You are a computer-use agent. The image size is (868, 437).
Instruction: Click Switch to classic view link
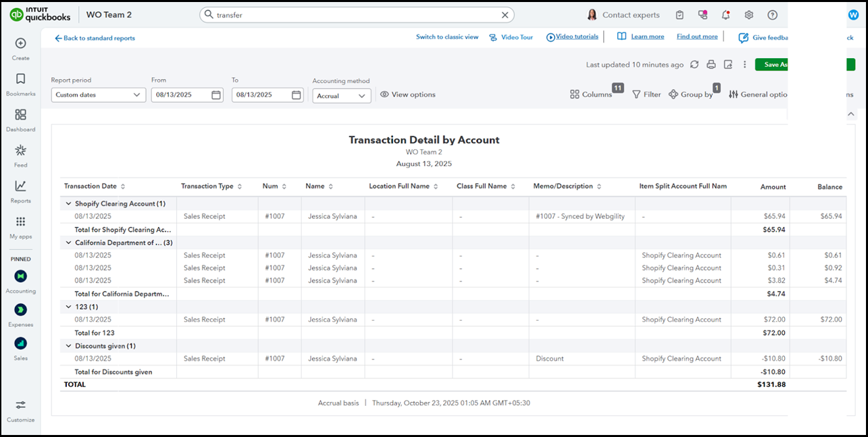[446, 37]
